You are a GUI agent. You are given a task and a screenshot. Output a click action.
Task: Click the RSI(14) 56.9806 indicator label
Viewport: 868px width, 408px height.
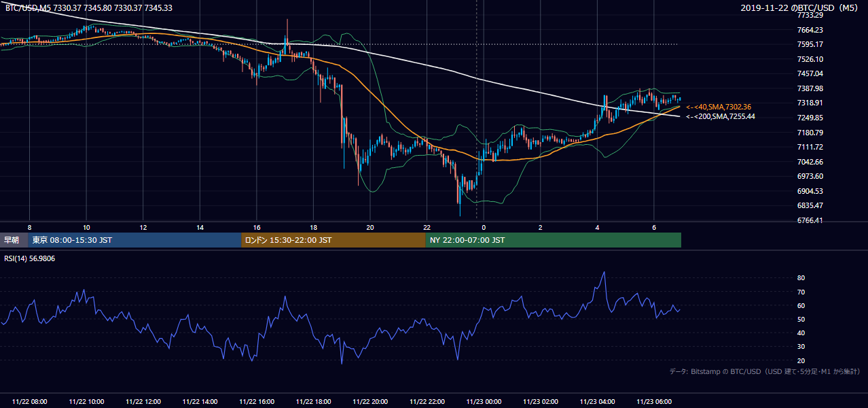click(29, 258)
